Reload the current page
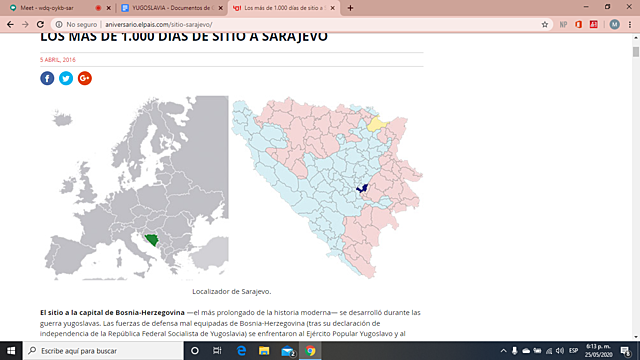 (x=40, y=24)
